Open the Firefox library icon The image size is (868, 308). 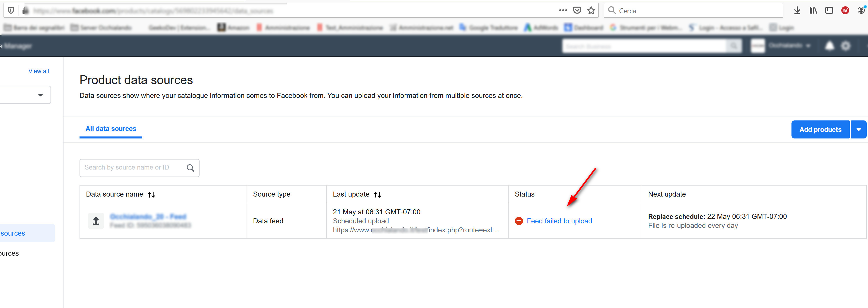click(813, 10)
